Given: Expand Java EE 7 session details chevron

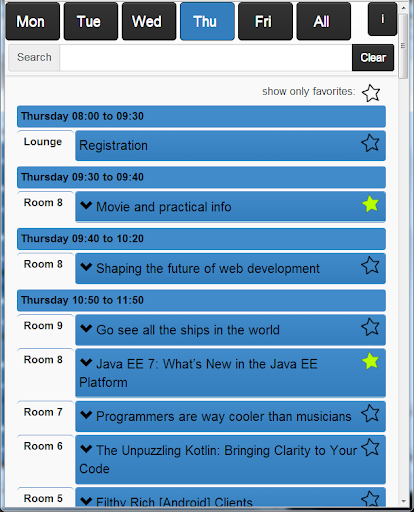Looking at the screenshot, I should [86, 362].
